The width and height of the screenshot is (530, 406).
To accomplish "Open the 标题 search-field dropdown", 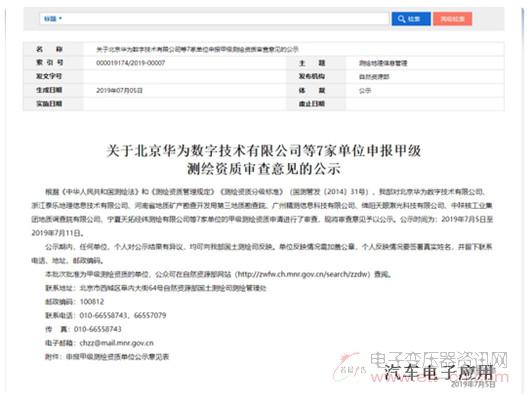I will point(53,19).
